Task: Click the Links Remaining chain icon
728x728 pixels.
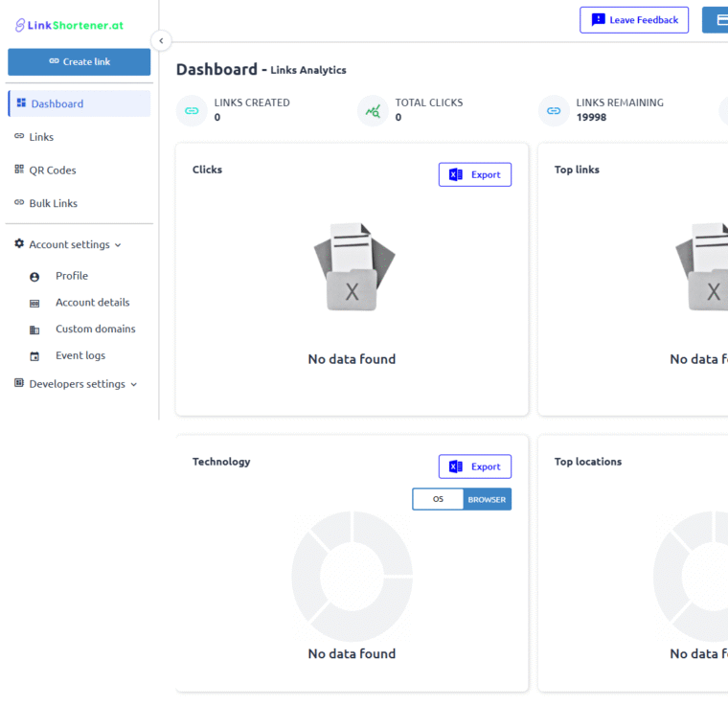Action: point(554,111)
